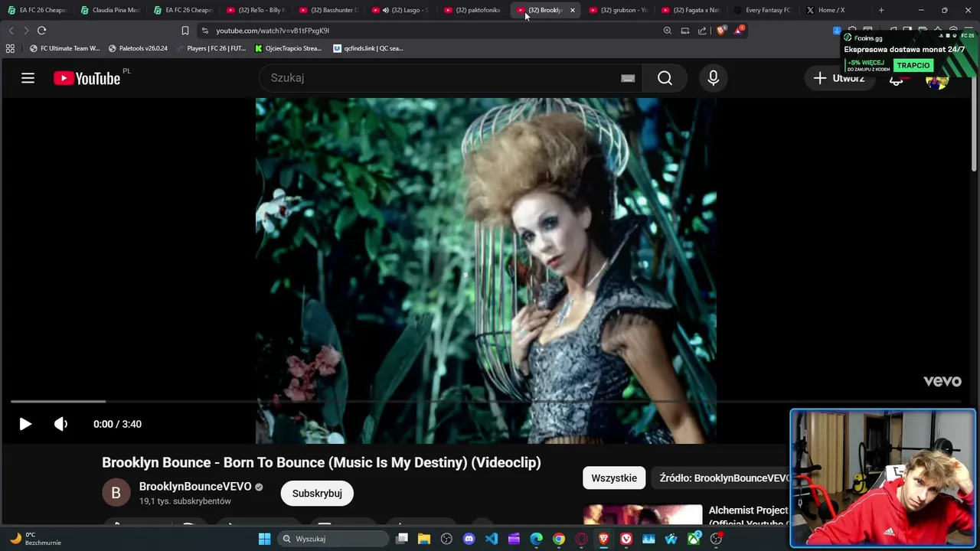Viewport: 980px width, 551px height.
Task: Open qcfinds.link | QC sea... bookmark
Action: coord(368,48)
